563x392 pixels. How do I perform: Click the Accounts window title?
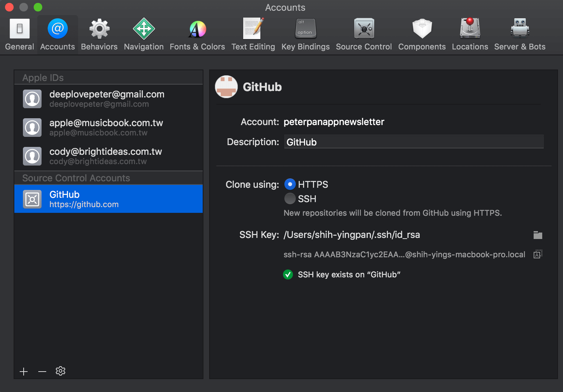click(x=285, y=8)
